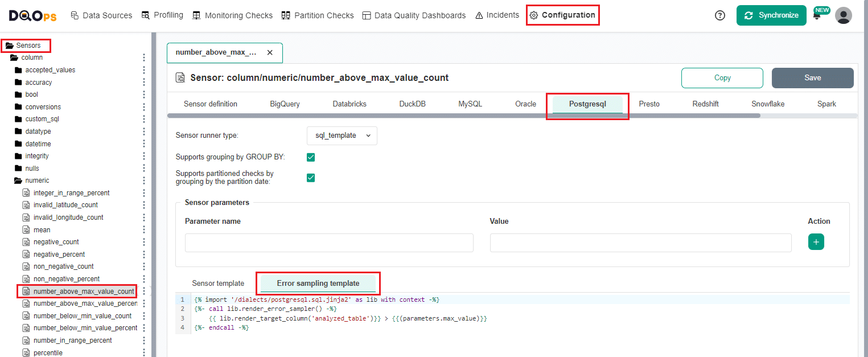Click the Parameter name input field

(329, 243)
